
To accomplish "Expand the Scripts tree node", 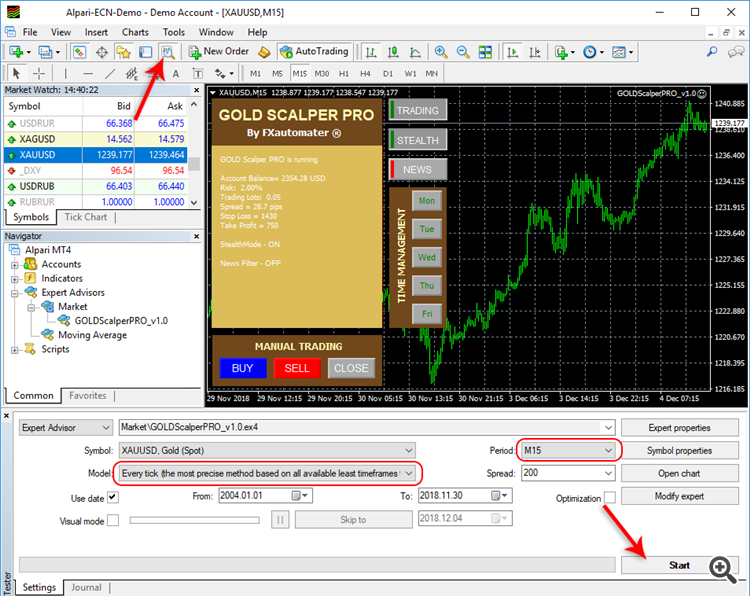I will (15, 350).
